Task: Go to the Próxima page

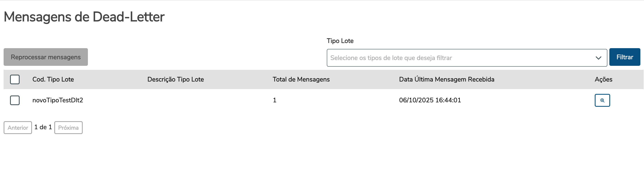Action: tap(68, 128)
